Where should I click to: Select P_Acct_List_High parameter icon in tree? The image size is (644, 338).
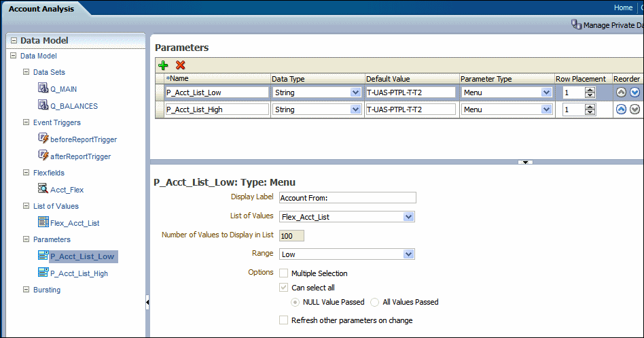(43, 272)
